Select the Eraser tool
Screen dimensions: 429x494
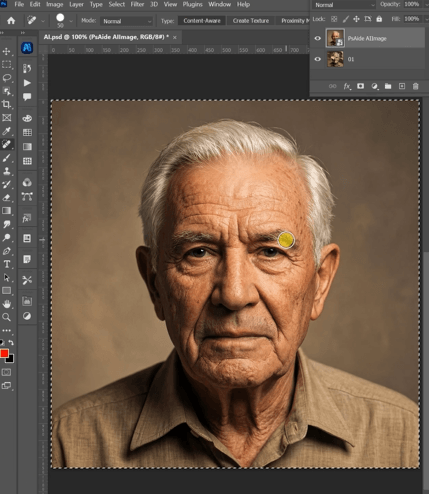6,197
